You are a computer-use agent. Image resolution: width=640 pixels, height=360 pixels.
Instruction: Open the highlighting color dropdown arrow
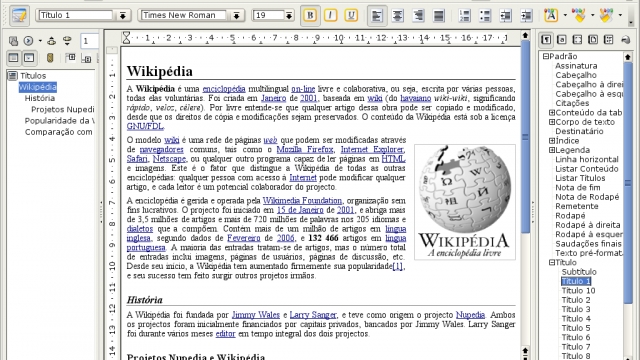592,16
